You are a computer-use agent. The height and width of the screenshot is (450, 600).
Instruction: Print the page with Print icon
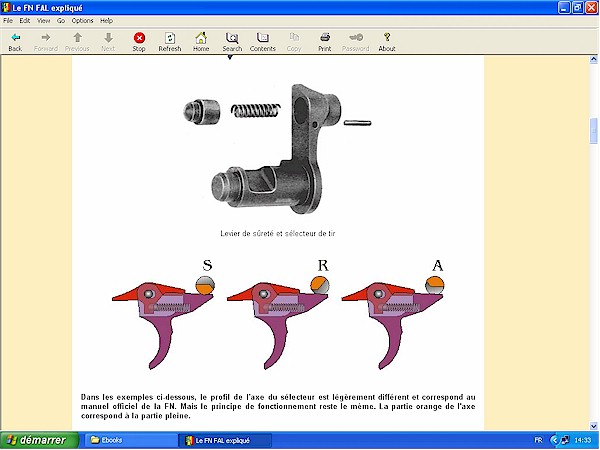click(x=324, y=42)
